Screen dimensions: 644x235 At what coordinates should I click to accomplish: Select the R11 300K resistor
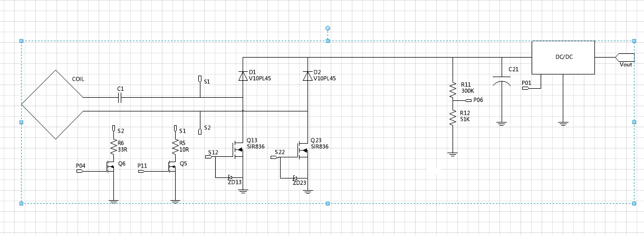coord(452,90)
